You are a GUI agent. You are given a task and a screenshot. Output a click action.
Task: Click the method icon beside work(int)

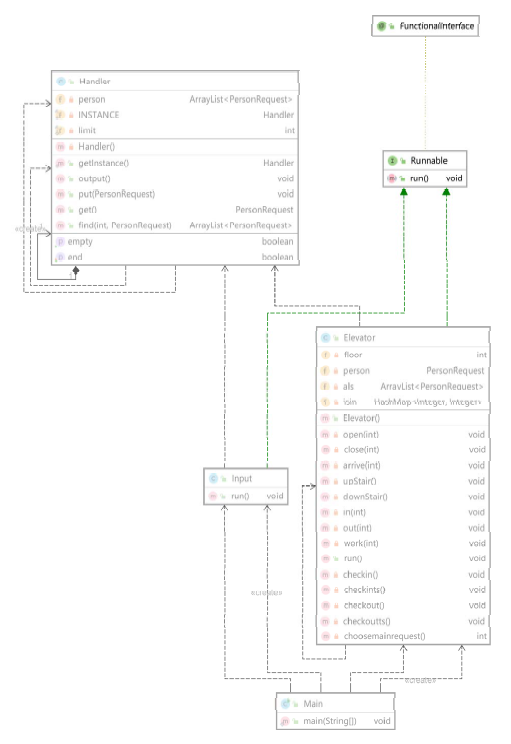(x=325, y=543)
